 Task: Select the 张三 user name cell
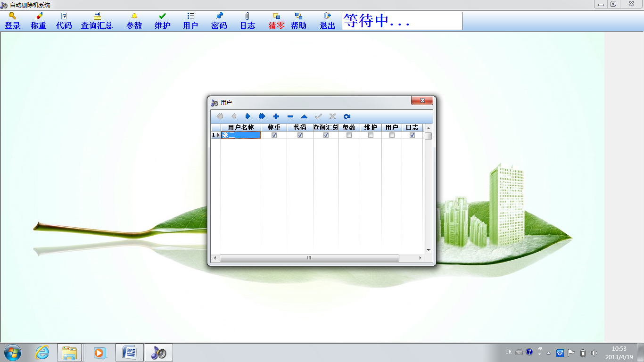tap(240, 135)
